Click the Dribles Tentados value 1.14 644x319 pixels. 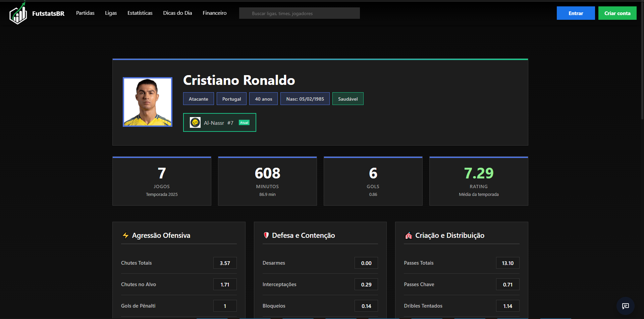point(508,306)
